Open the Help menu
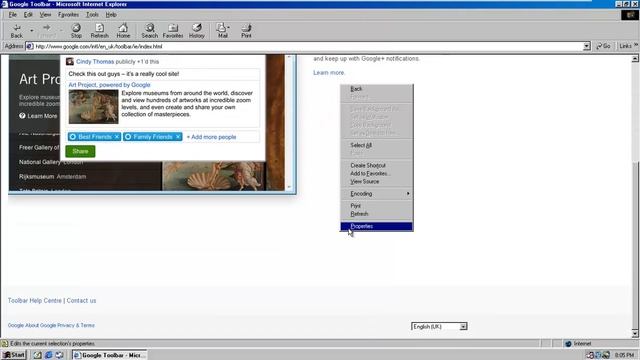This screenshot has height=360, width=640. tap(111, 15)
